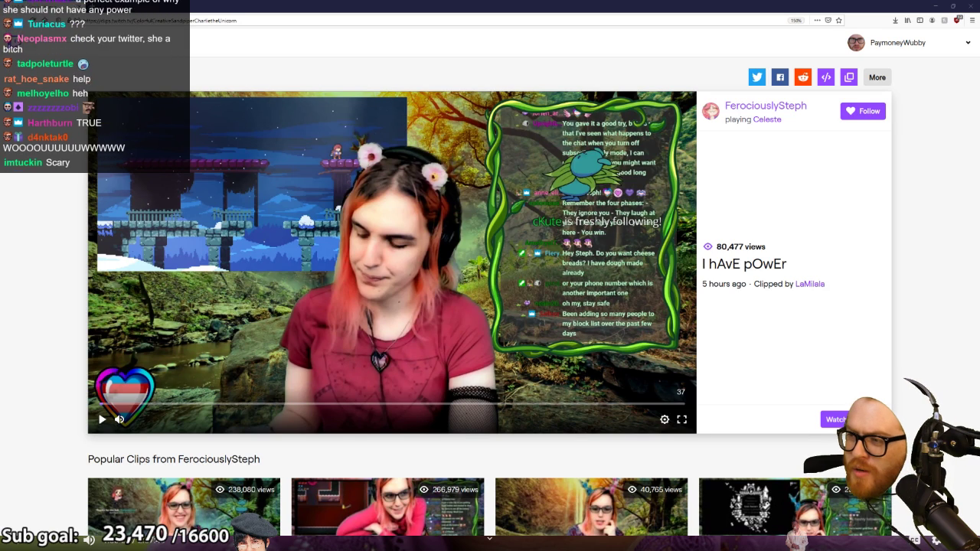Open clipper LaMilala's profile
Screen dimensions: 980x551
click(x=810, y=284)
